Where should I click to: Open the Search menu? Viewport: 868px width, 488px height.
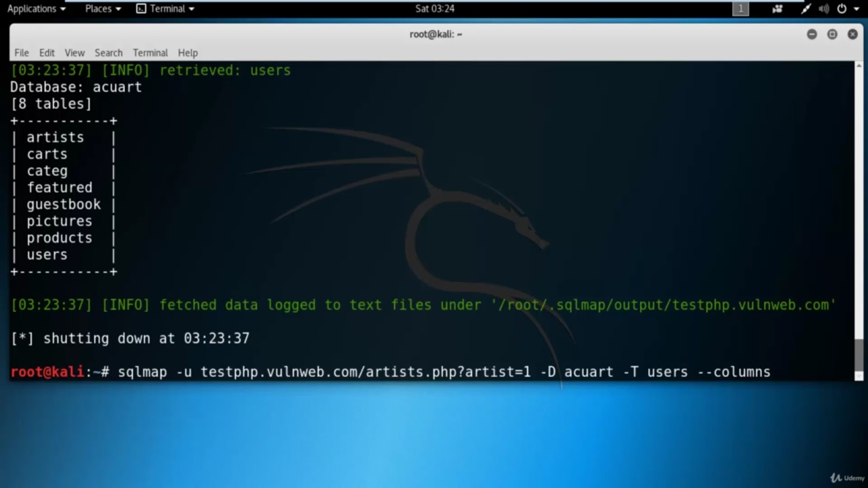[x=108, y=53]
